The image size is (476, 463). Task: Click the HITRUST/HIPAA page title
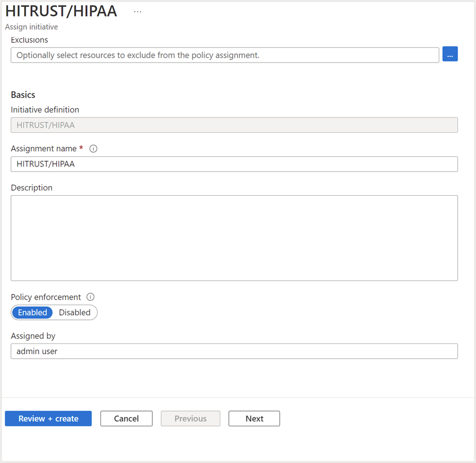[x=61, y=11]
